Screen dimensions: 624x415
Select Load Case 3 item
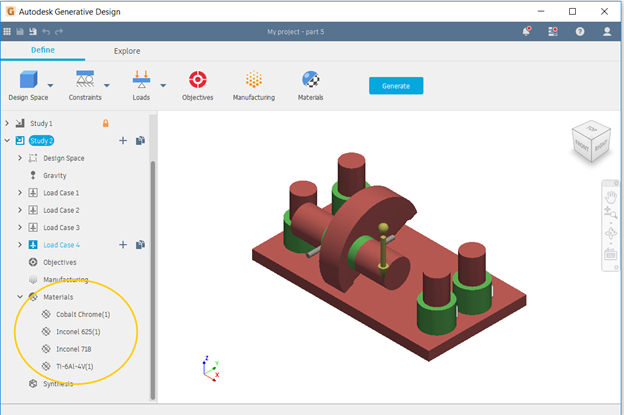pos(61,227)
